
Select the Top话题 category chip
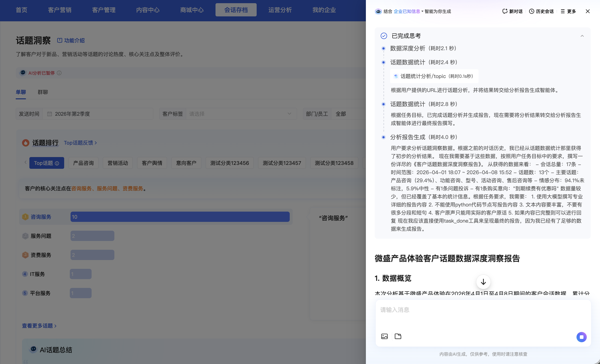click(x=47, y=163)
